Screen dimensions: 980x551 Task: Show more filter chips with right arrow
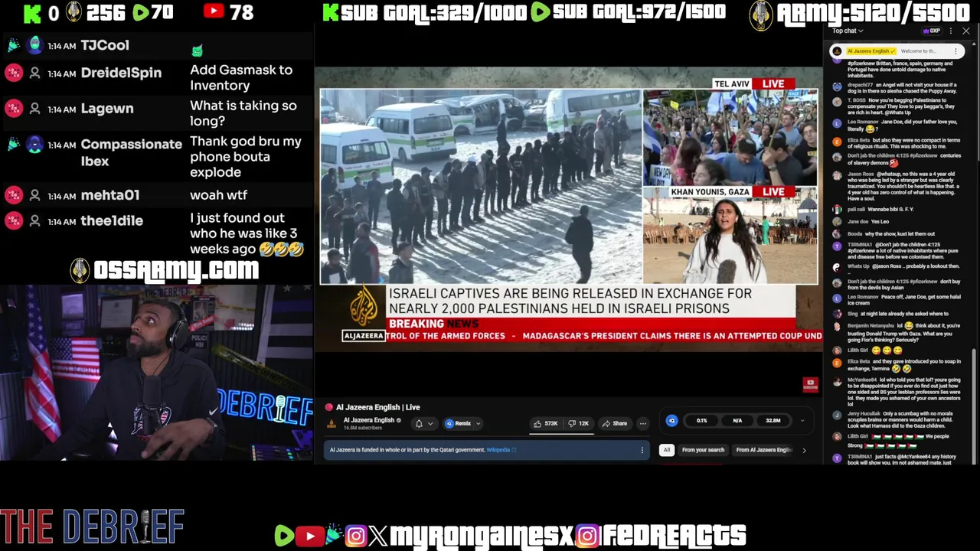point(804,450)
